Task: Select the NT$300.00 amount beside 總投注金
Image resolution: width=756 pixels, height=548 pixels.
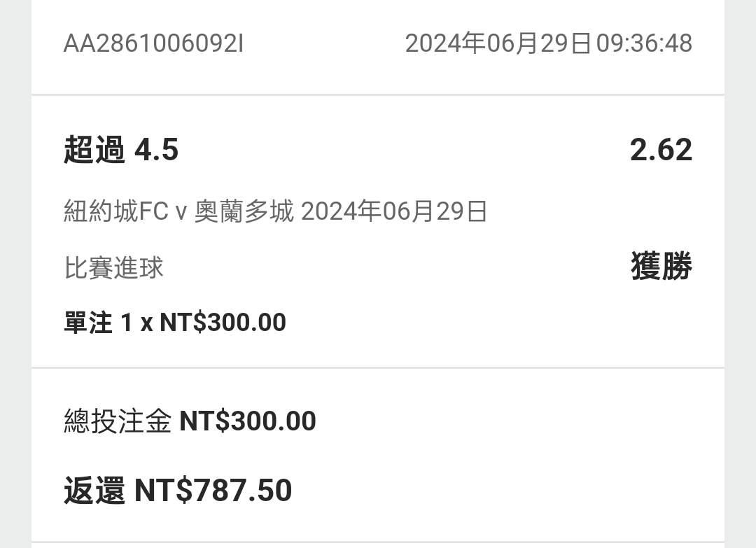Action: click(x=248, y=421)
